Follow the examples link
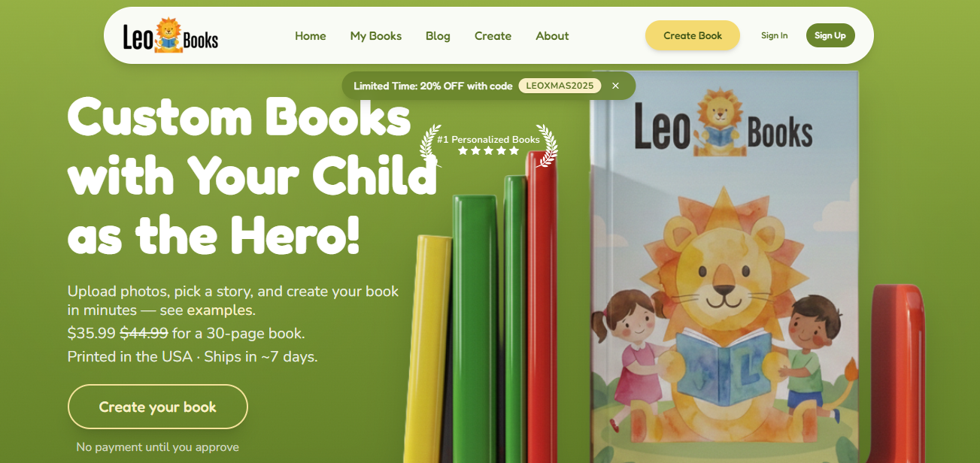Screen dimensions: 980x463 point(220,310)
